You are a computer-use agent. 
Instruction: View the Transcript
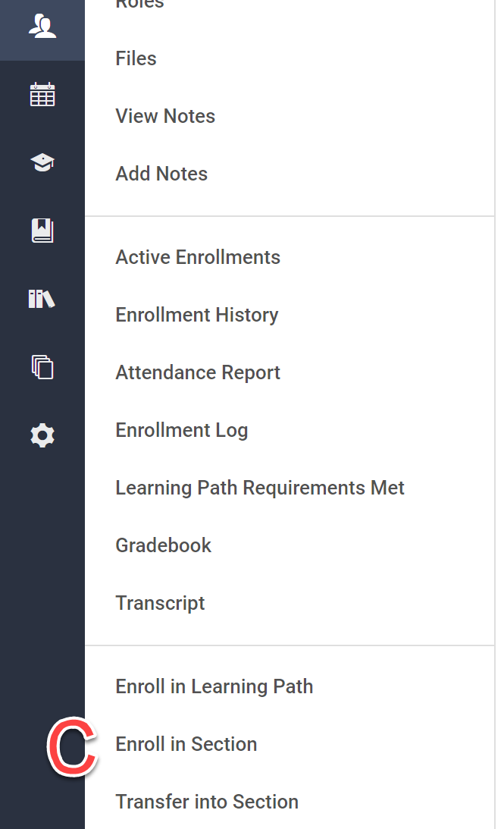pyautogui.click(x=160, y=603)
